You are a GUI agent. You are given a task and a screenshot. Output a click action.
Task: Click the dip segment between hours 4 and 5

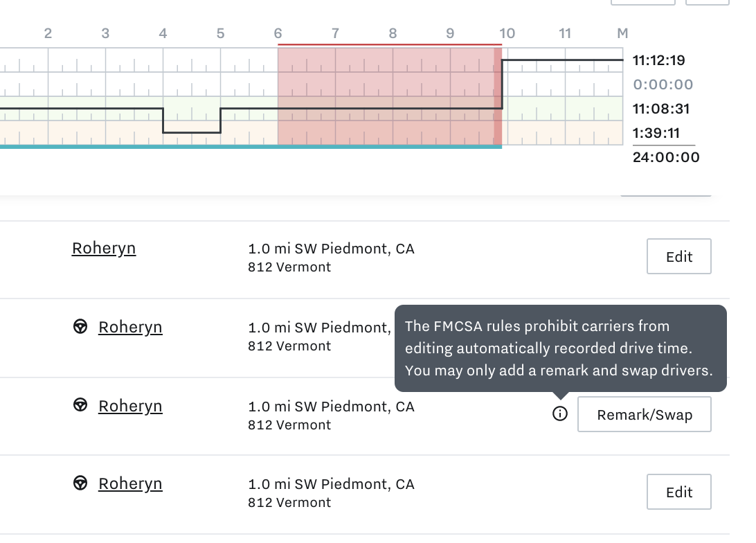point(192,132)
